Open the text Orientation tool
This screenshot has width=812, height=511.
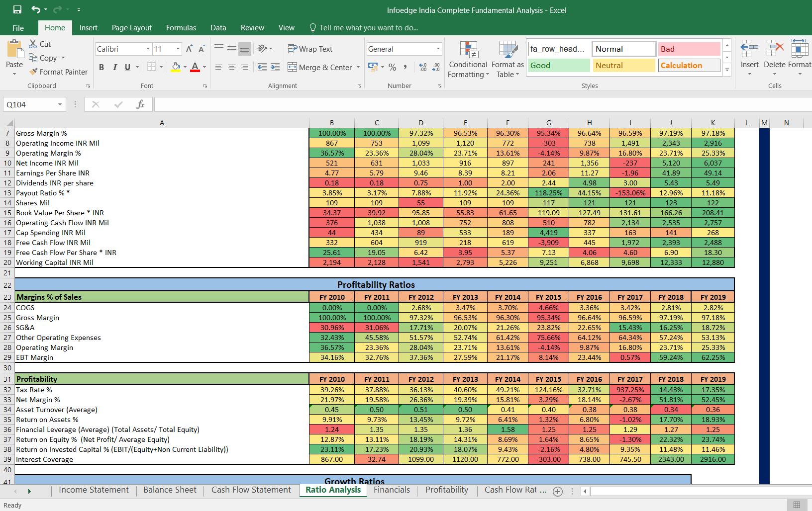click(263, 48)
